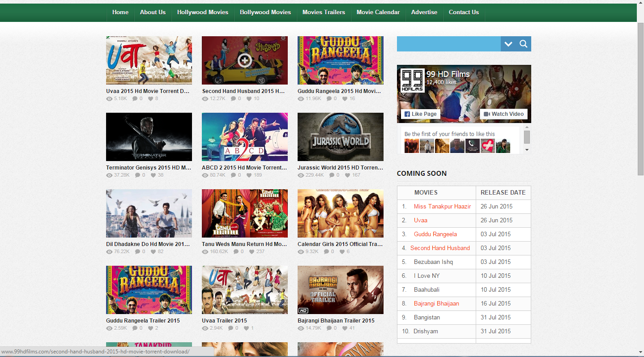Viewport: 644px width, 357px height.
Task: Open Guddu Rangeela link in Coming Soon table
Action: pyautogui.click(x=435, y=234)
